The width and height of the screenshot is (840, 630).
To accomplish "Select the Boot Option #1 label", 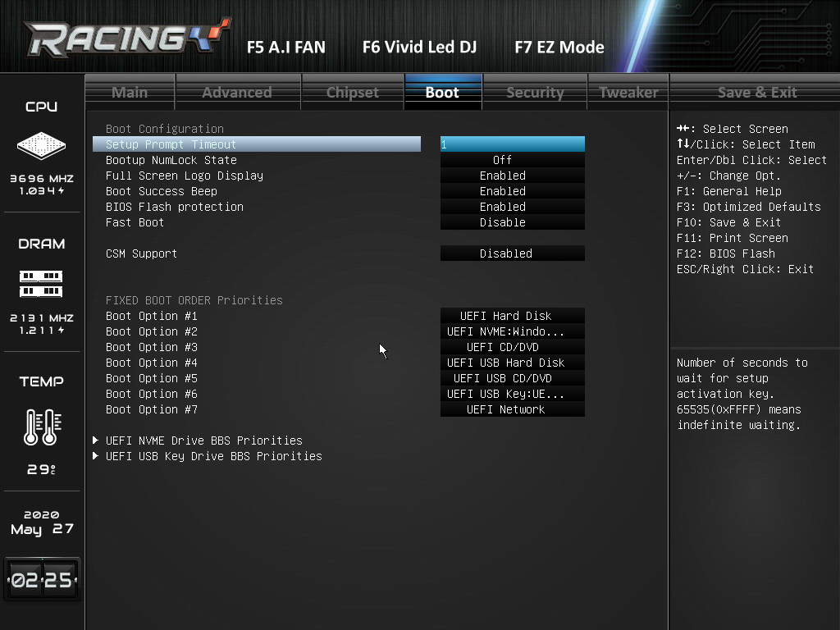I will click(152, 316).
